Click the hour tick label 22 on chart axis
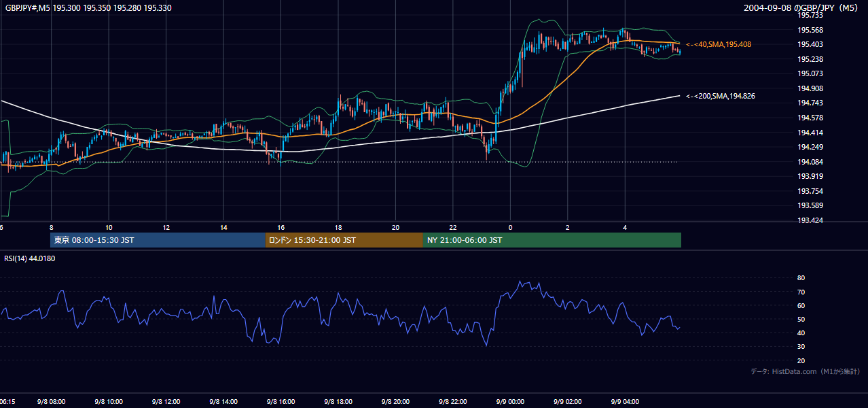 click(453, 227)
